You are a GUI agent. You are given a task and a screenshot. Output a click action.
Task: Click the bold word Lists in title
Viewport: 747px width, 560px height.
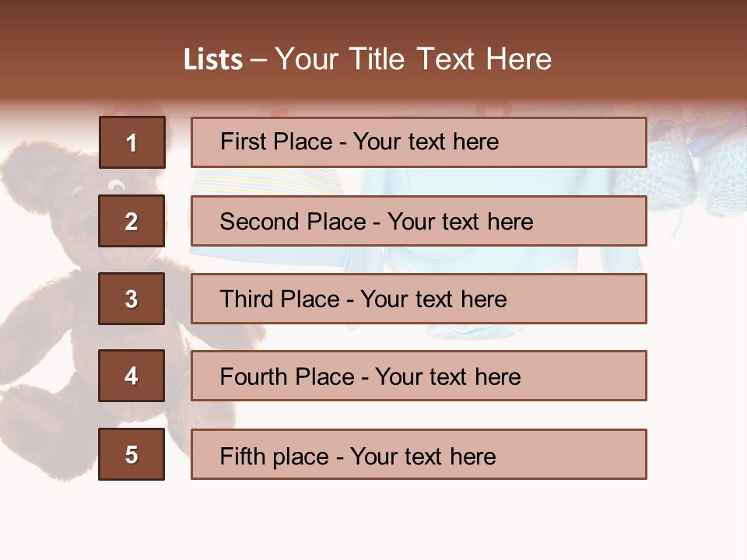pos(213,60)
